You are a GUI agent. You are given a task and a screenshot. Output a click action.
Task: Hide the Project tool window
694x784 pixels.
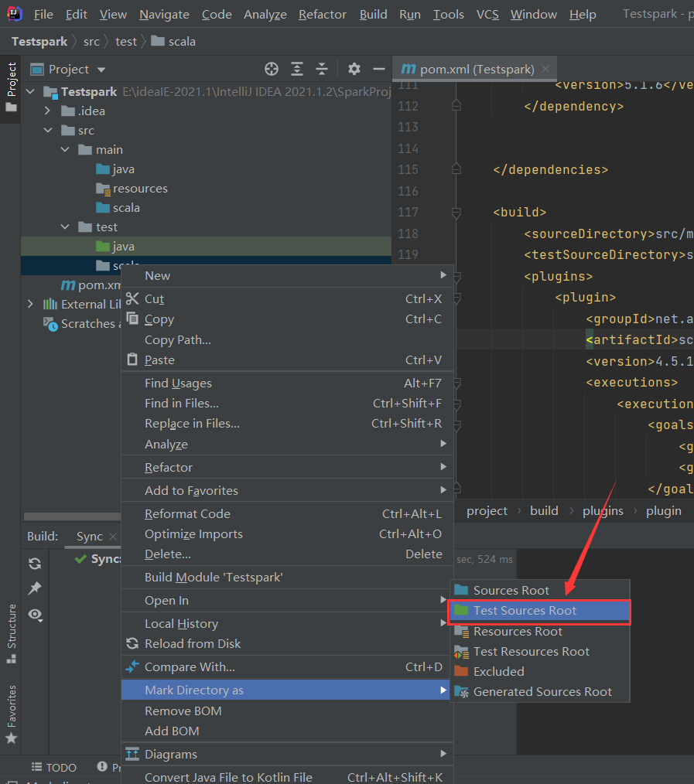tap(379, 69)
